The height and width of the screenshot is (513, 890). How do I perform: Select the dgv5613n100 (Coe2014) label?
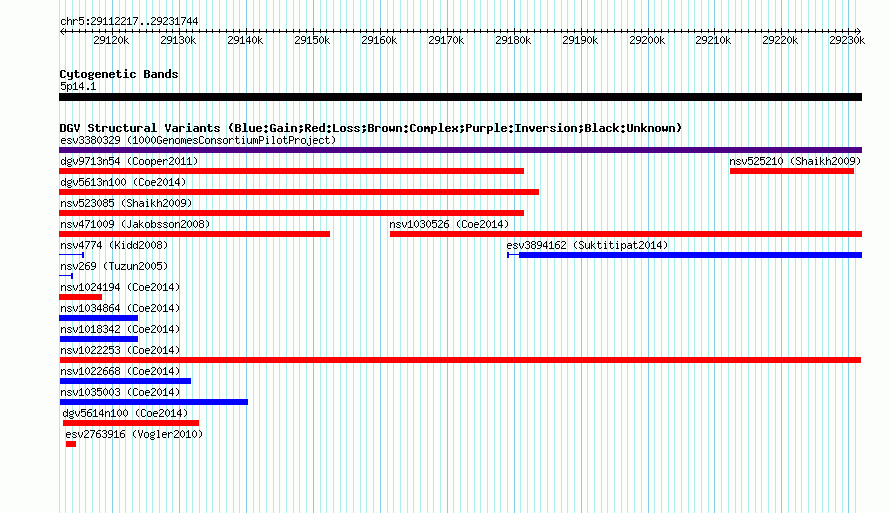click(x=123, y=182)
